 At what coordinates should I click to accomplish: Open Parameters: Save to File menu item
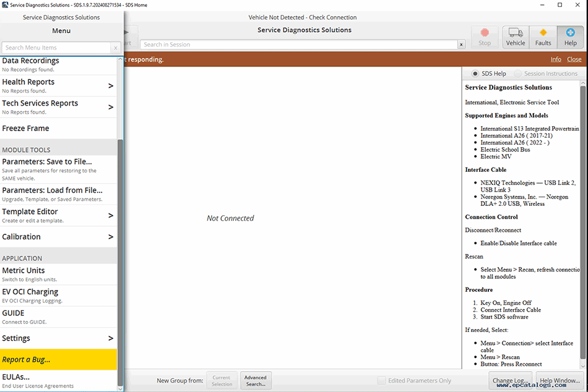click(x=58, y=165)
